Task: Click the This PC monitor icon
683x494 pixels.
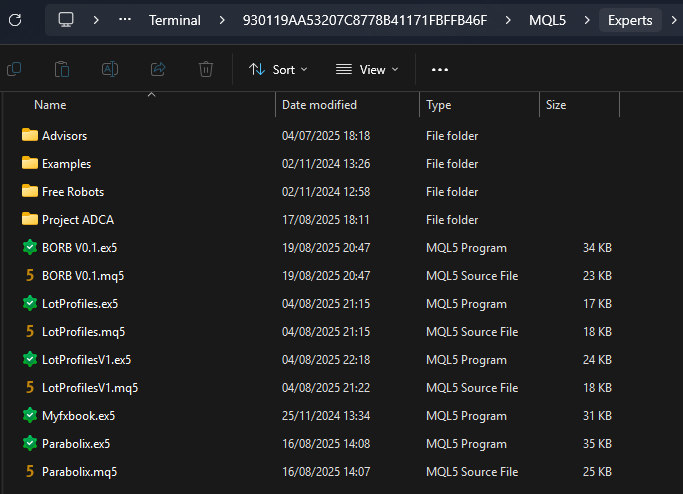Action: pyautogui.click(x=66, y=20)
